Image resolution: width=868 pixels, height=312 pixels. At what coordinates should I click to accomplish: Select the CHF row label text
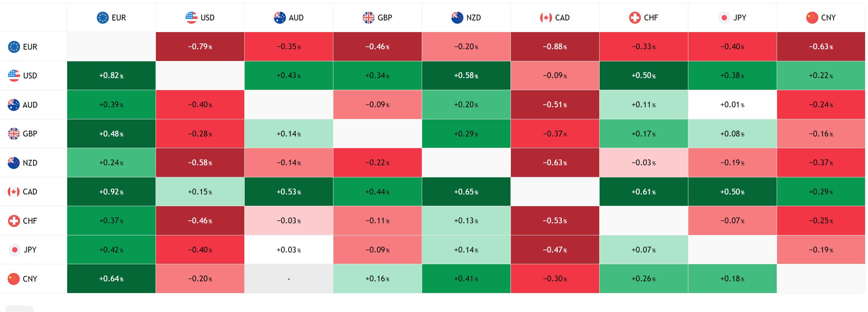(x=30, y=221)
